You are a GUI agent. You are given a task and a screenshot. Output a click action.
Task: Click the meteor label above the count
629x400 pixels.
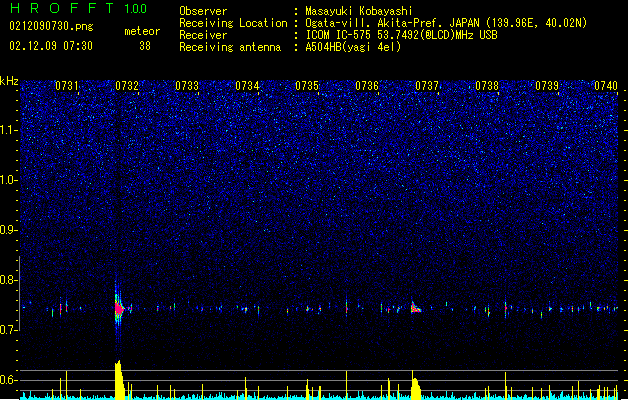point(142,31)
